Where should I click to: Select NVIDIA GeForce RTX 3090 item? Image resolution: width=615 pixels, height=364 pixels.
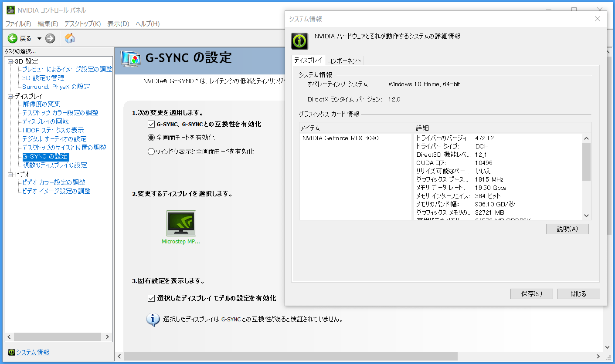tap(340, 138)
